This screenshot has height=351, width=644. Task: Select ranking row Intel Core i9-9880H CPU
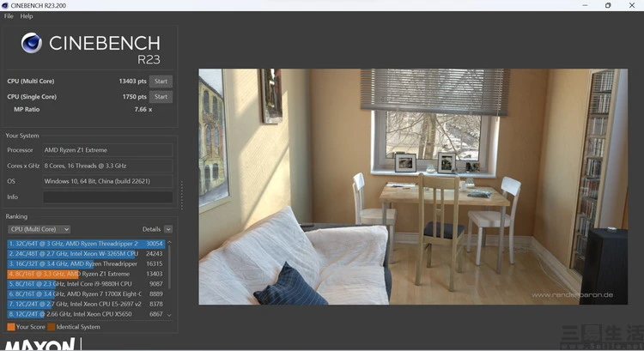point(86,284)
